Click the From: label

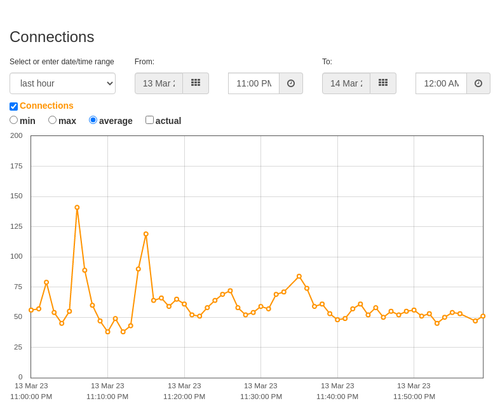(x=144, y=62)
